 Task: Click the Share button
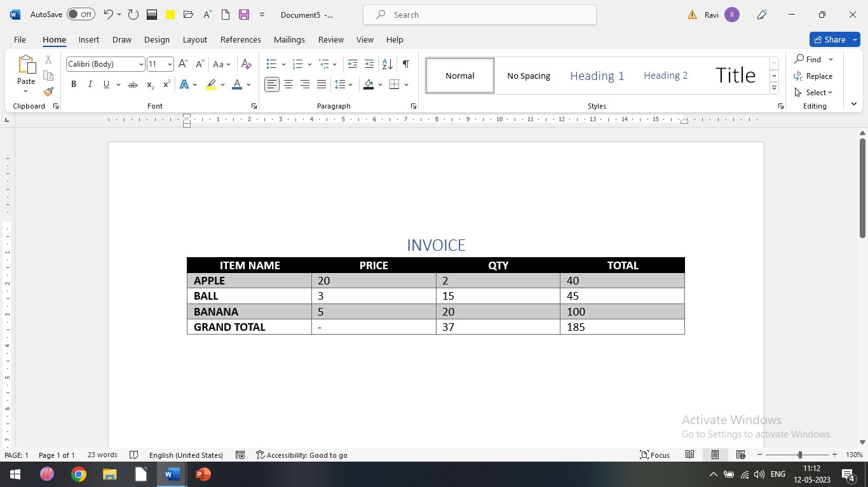(829, 39)
